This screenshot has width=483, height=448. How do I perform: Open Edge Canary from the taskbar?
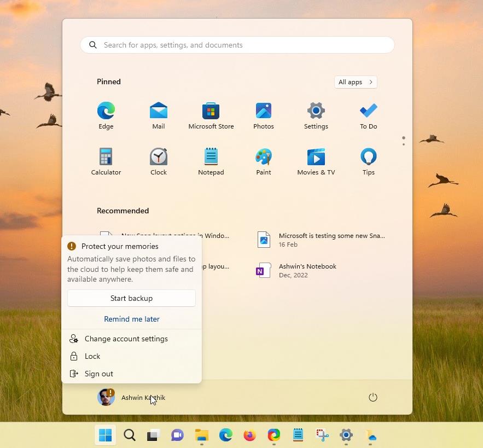(x=274, y=435)
